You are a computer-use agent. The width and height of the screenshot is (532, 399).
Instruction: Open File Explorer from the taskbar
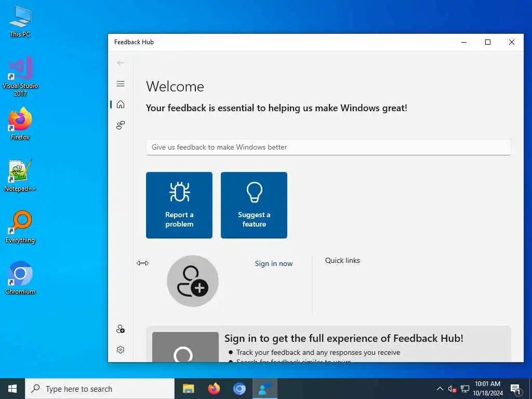coord(188,389)
